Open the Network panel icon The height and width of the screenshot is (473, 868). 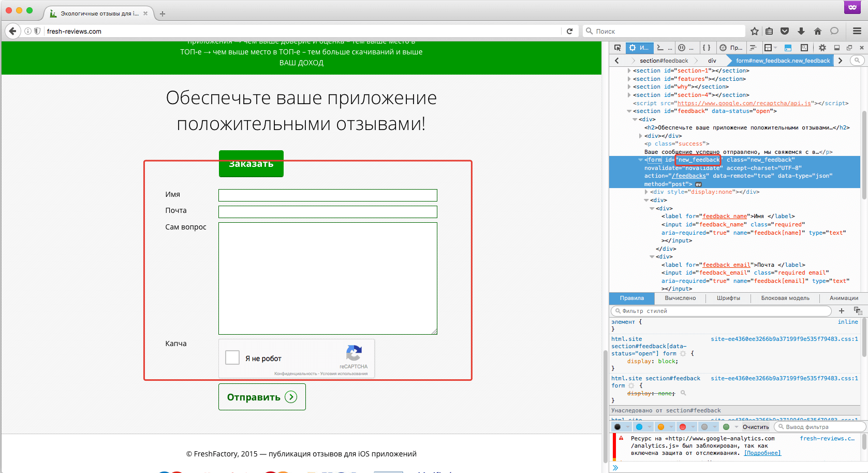coord(753,48)
